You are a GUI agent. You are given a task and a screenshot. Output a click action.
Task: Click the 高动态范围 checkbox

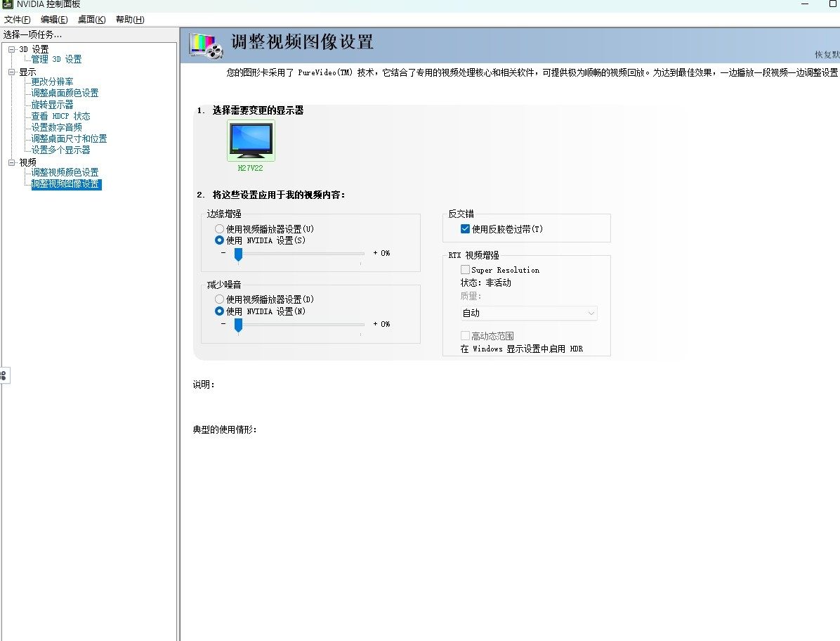click(x=465, y=335)
